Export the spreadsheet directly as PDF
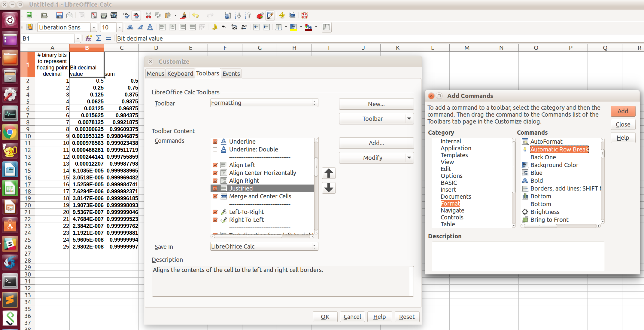644x330 pixels. point(94,15)
